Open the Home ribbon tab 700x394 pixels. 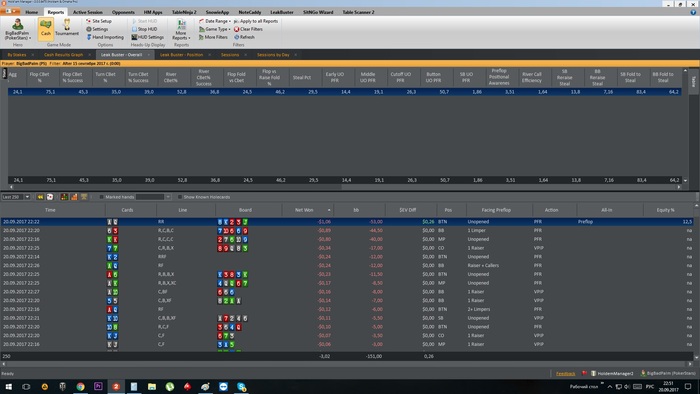point(31,12)
